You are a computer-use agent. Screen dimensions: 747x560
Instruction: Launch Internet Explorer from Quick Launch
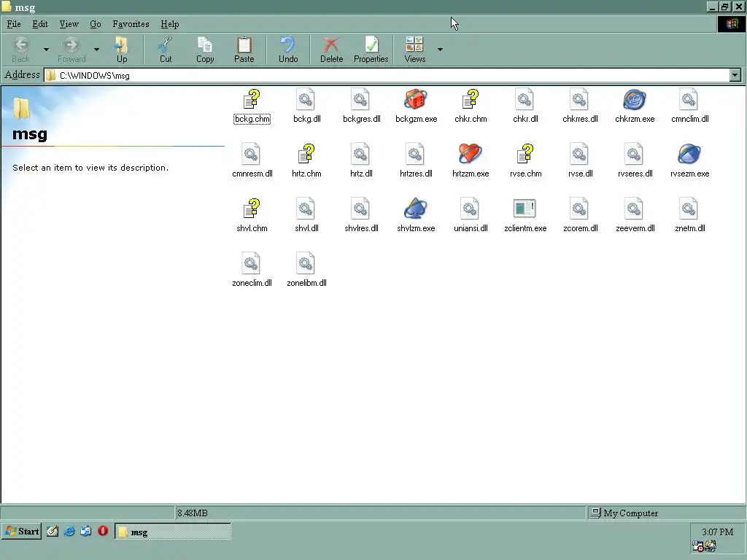pyautogui.click(x=69, y=531)
